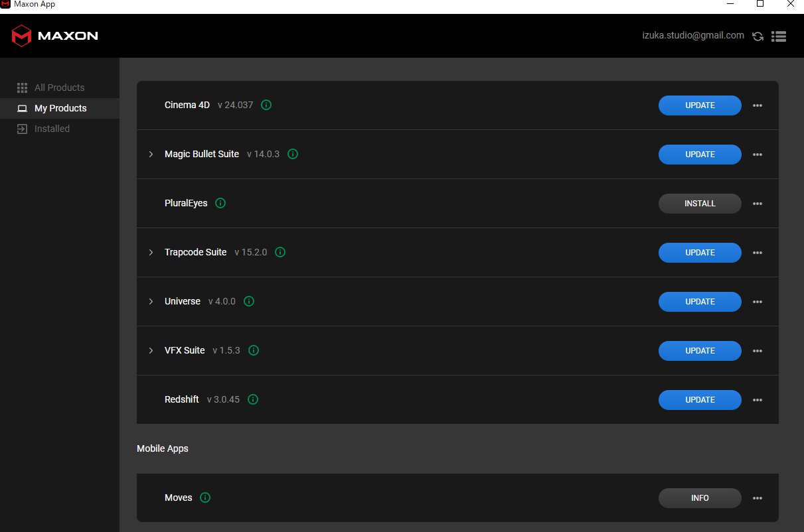Expand the VFX Suite row
This screenshot has height=532, width=804.
[150, 350]
